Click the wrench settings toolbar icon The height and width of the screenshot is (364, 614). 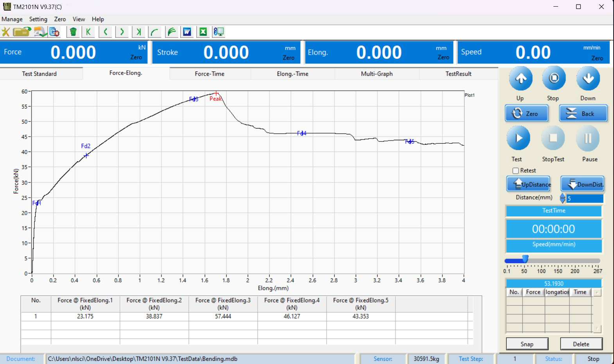click(x=6, y=32)
